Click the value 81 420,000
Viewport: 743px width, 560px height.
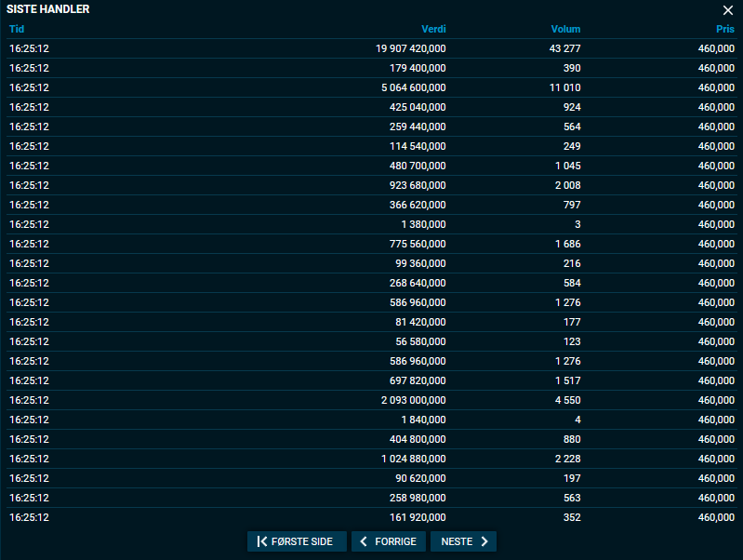point(420,322)
